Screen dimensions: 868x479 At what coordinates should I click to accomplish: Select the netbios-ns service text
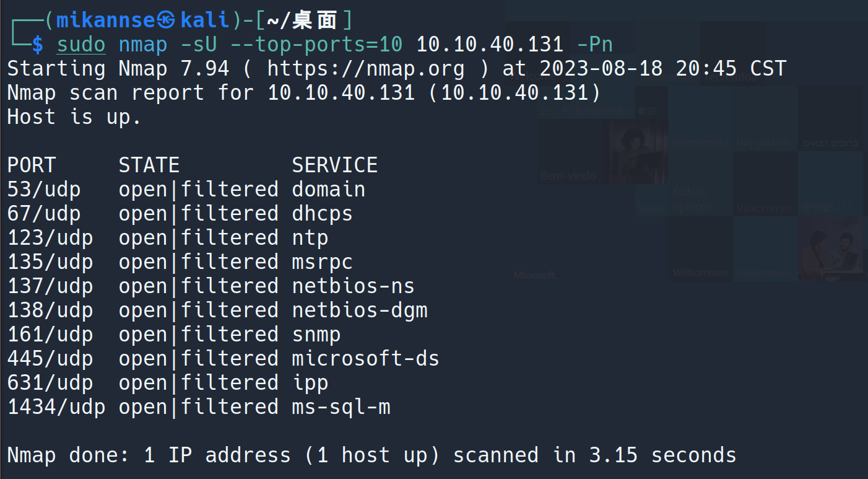tap(353, 286)
